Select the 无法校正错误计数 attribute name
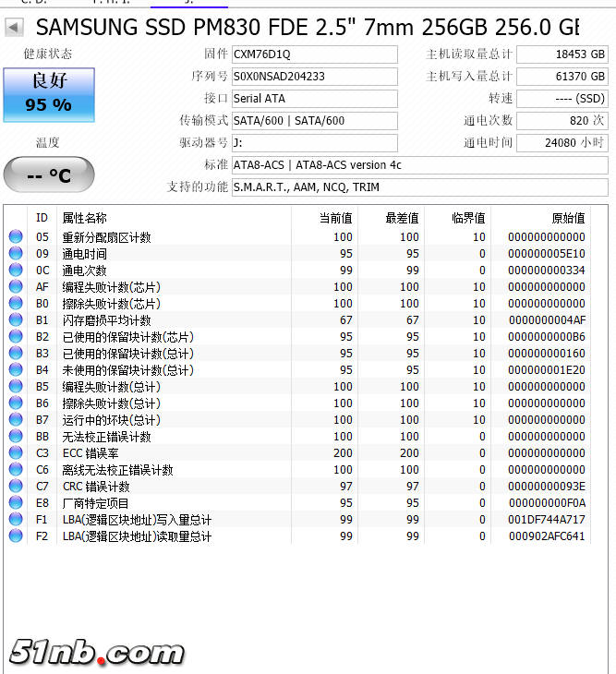616x674 pixels. (106, 437)
